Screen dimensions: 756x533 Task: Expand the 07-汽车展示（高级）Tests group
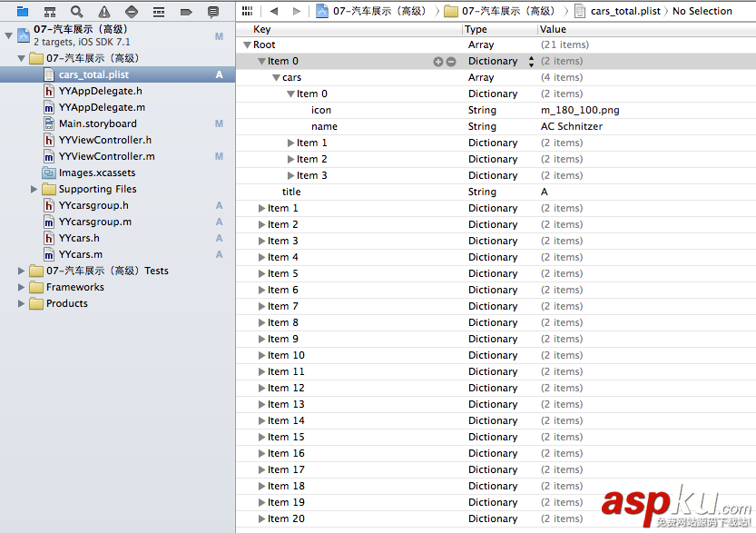pyautogui.click(x=21, y=271)
